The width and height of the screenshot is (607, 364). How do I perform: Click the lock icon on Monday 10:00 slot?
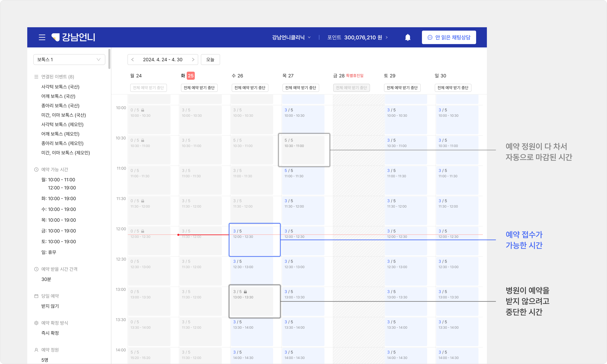(x=143, y=110)
